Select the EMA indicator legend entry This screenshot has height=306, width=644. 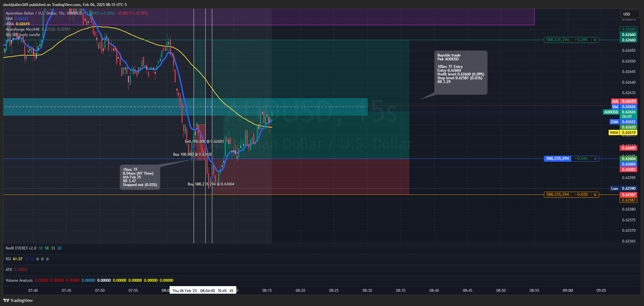pyautogui.click(x=17, y=19)
